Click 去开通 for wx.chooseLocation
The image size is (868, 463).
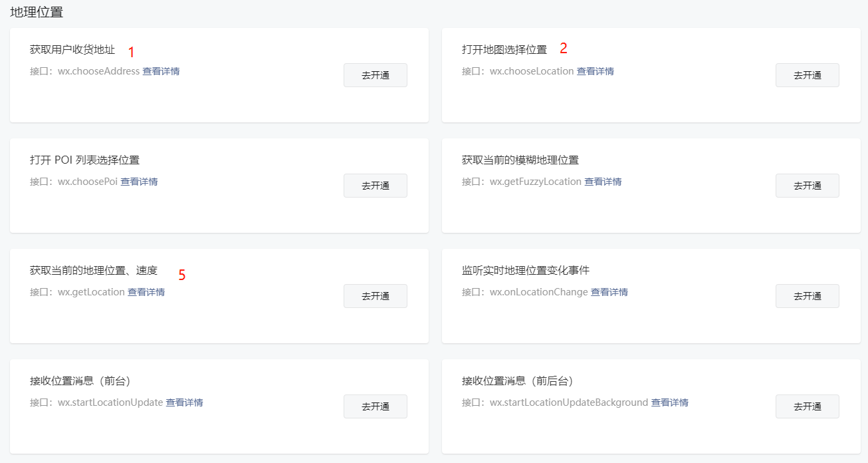807,75
